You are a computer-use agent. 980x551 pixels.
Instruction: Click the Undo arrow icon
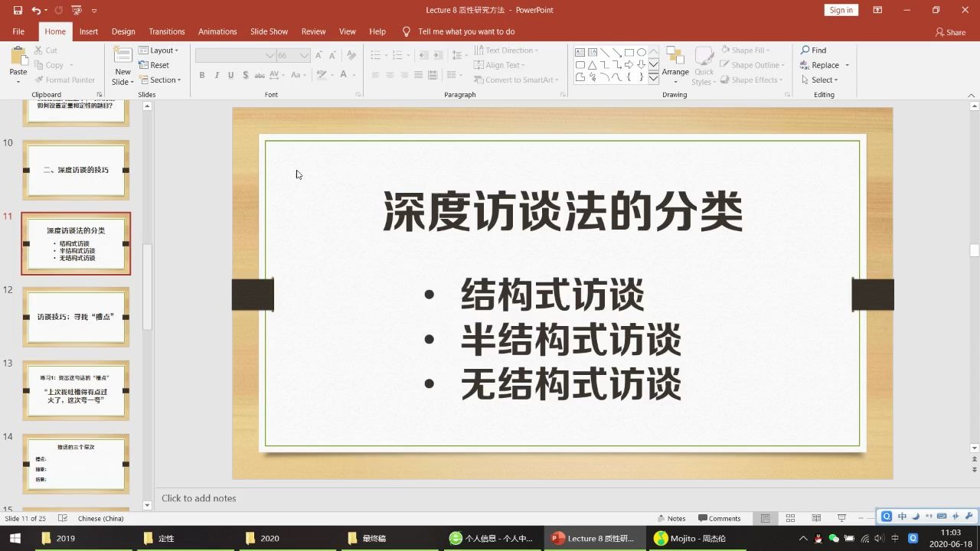tap(36, 11)
